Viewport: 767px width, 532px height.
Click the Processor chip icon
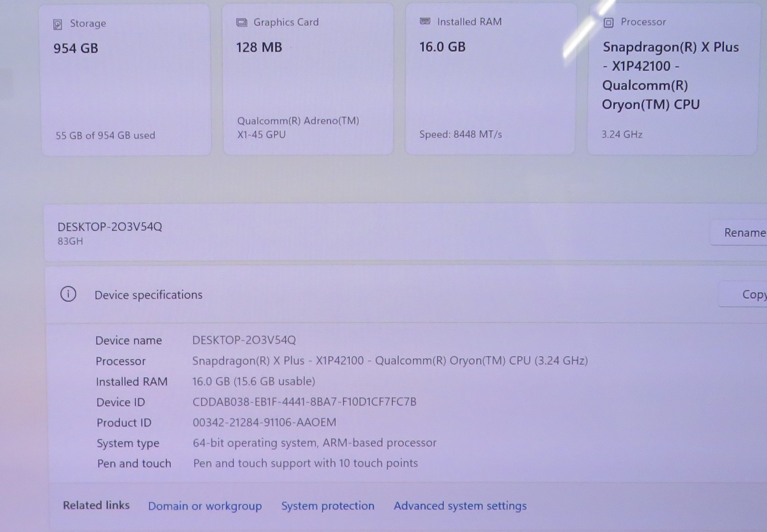point(608,23)
